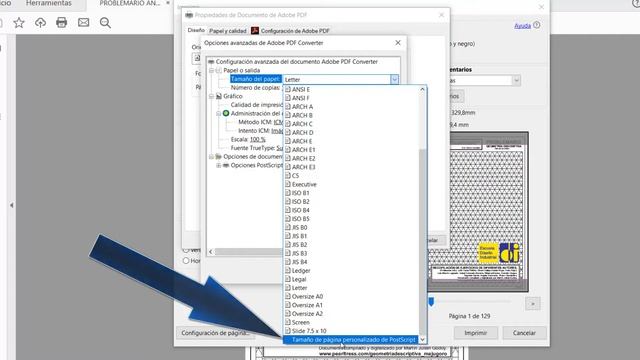Click the Imprimir button
Screen dimensions: 640x360
[x=476, y=333]
